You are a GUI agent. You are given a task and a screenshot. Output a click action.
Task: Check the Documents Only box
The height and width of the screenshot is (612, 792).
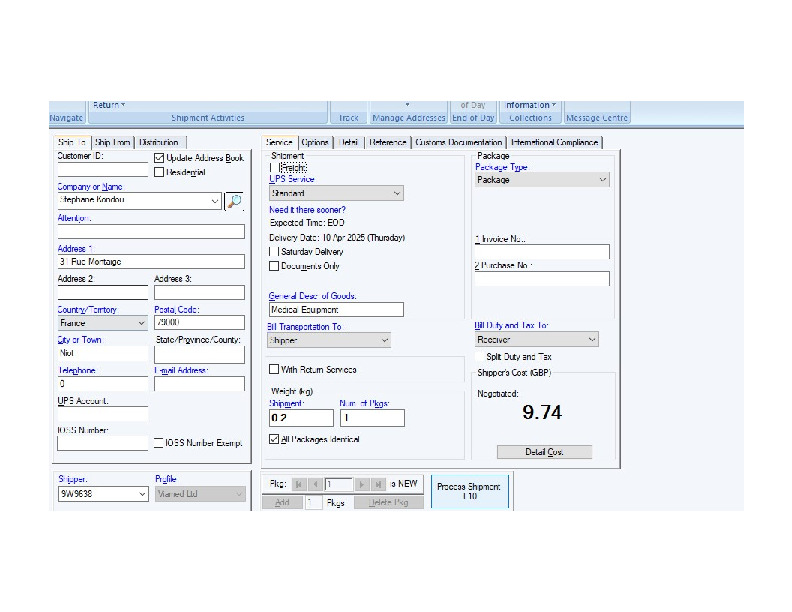click(274, 266)
